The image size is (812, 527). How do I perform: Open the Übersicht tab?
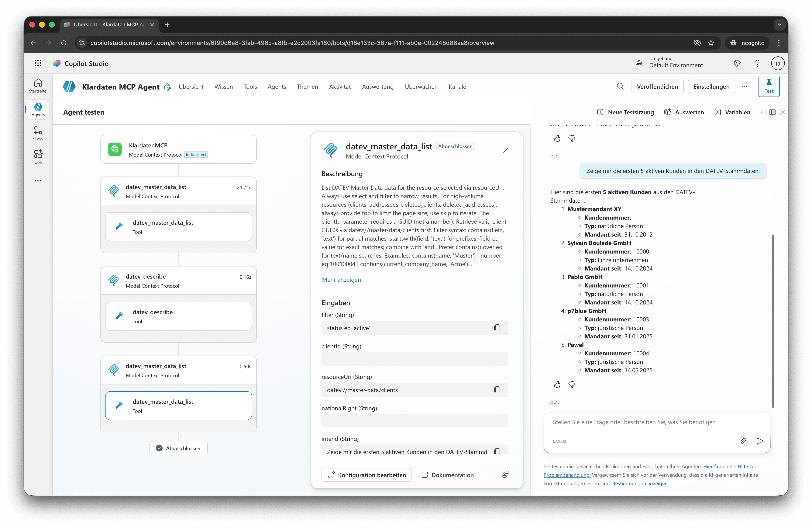pyautogui.click(x=191, y=87)
